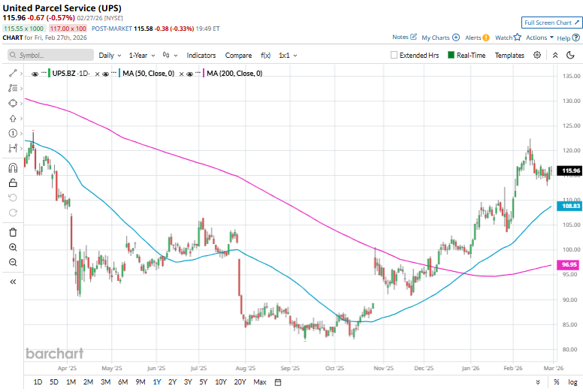Screen dimensions: 583x392
Task: Enable the Extended Hrs checkbox
Action: pos(394,56)
